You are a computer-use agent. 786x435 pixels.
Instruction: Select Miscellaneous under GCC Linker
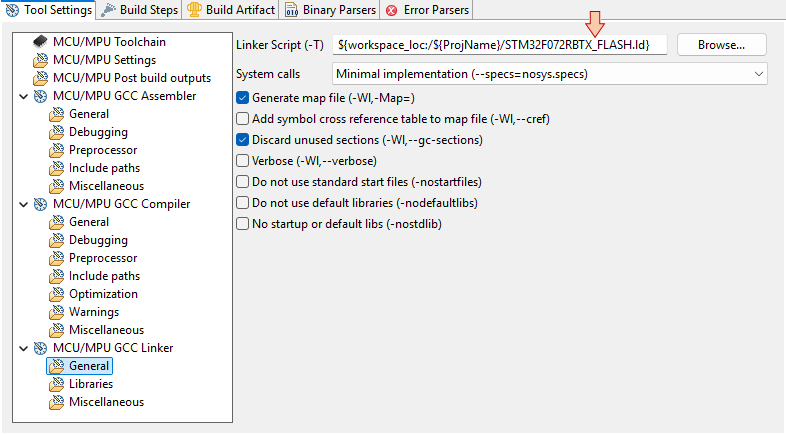coord(106,402)
